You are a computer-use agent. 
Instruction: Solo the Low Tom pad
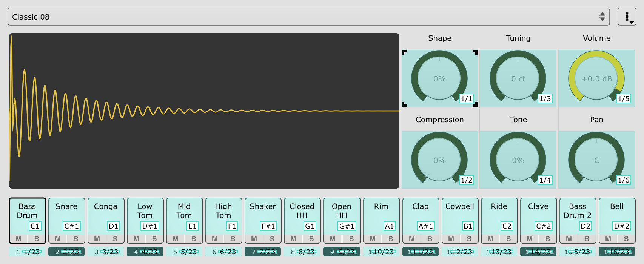(x=154, y=239)
